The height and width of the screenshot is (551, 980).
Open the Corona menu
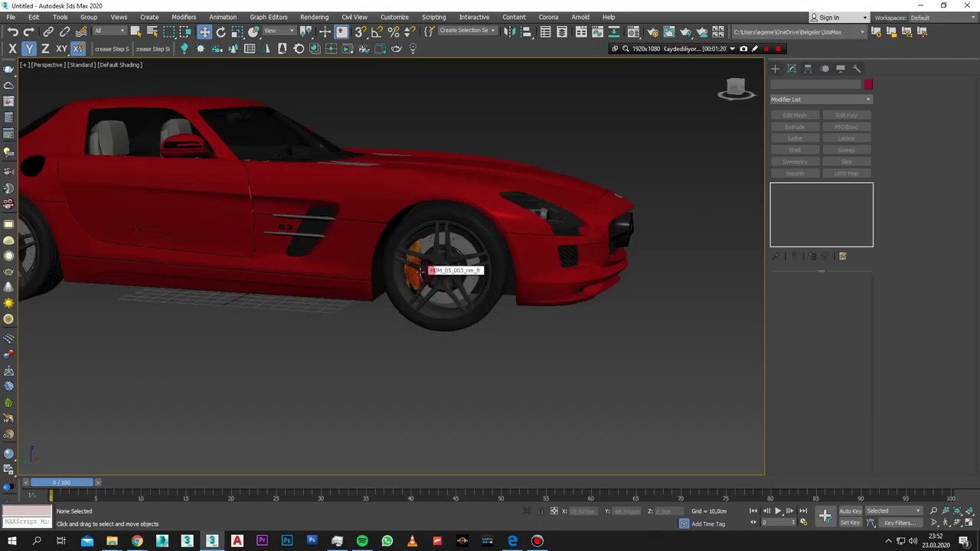click(x=548, y=17)
